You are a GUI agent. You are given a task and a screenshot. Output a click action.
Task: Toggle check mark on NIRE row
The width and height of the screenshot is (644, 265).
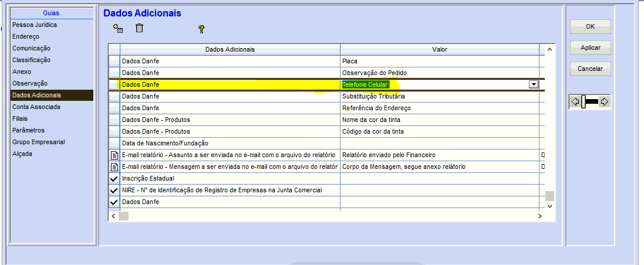point(114,190)
